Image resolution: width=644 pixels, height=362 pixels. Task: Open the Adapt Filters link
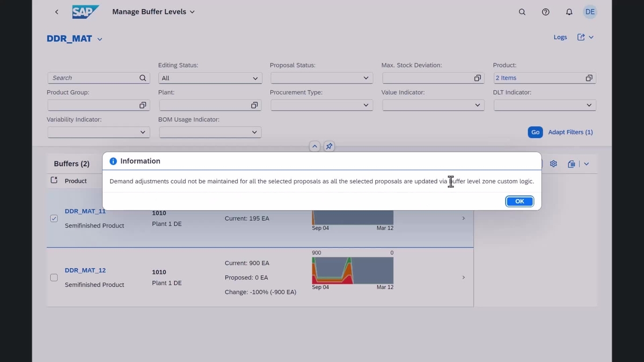click(x=570, y=132)
